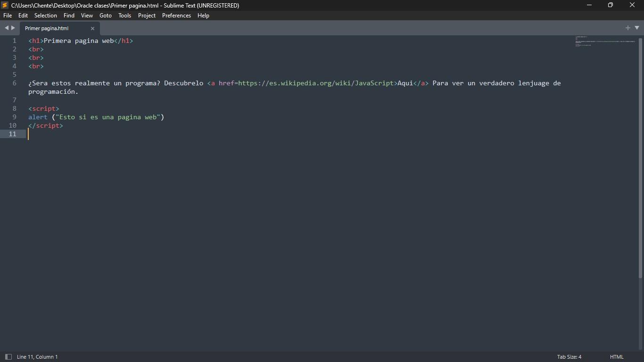Restore down the Sublime Text window
The width and height of the screenshot is (644, 362).
[x=611, y=5]
